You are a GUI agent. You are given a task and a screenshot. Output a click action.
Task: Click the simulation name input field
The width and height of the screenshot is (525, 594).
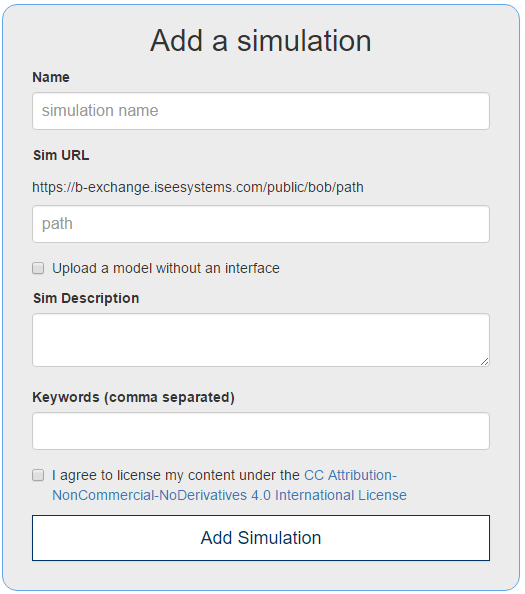pyautogui.click(x=261, y=111)
